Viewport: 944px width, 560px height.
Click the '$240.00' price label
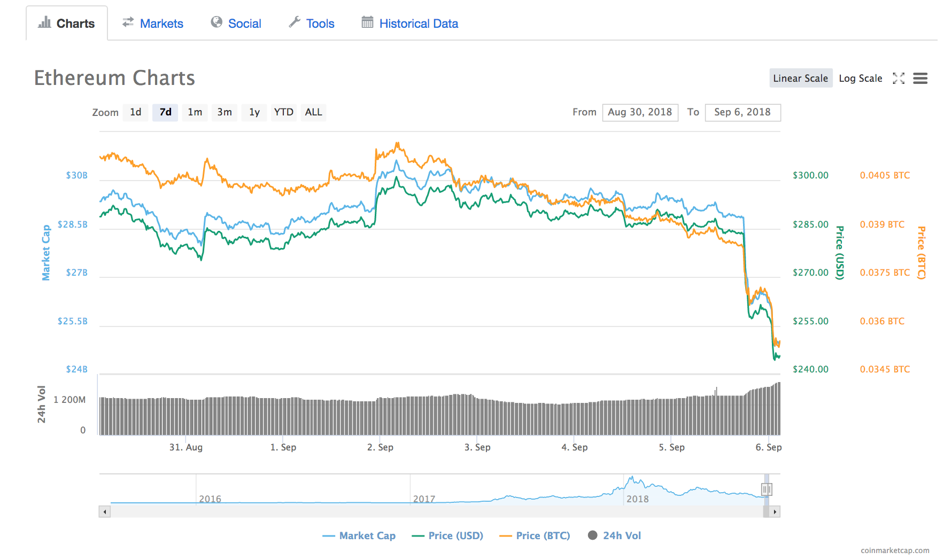(810, 369)
